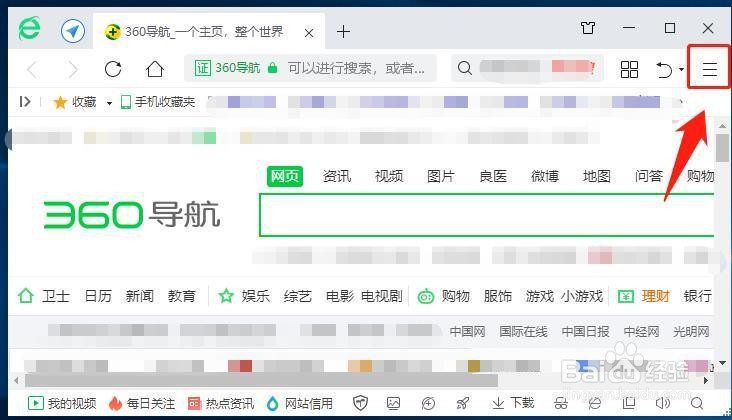Image resolution: width=732 pixels, height=420 pixels.
Task: Open the blue compass navigation icon
Action: click(73, 31)
